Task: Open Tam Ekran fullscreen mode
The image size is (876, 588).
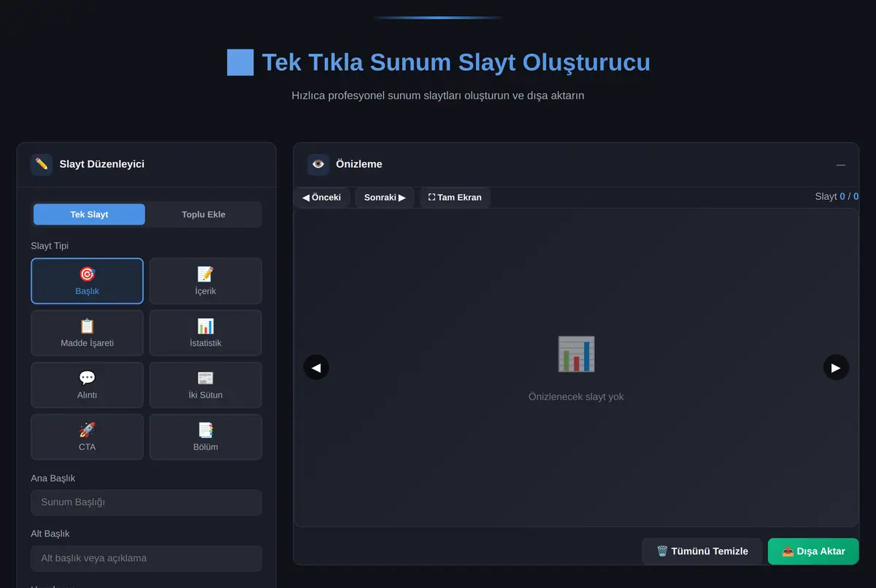Action: 455,198
